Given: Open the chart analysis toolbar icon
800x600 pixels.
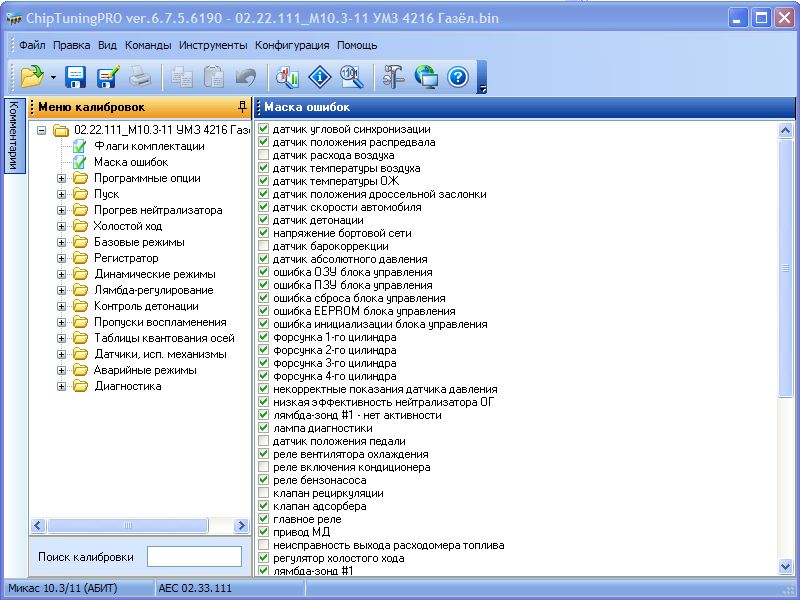Looking at the screenshot, I should pyautogui.click(x=288, y=77).
